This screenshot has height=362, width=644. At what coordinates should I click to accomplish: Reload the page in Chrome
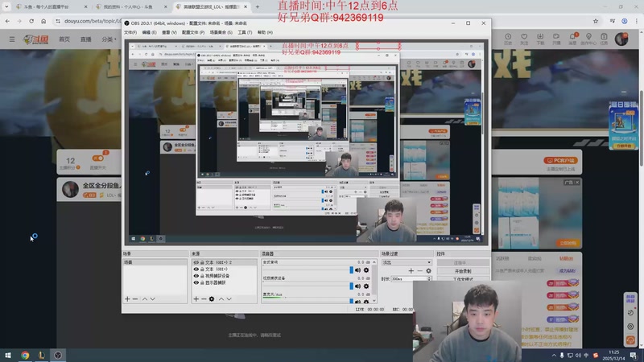coord(31,21)
